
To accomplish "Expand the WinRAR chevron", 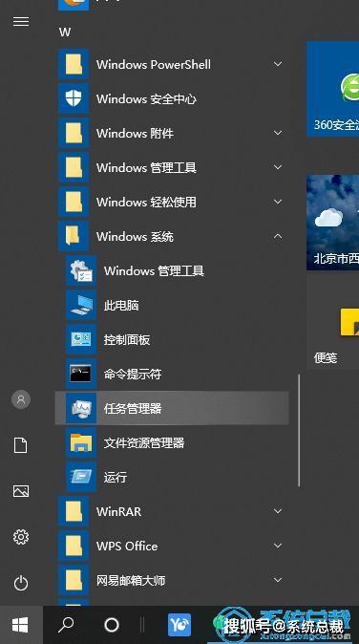I will pos(278,511).
